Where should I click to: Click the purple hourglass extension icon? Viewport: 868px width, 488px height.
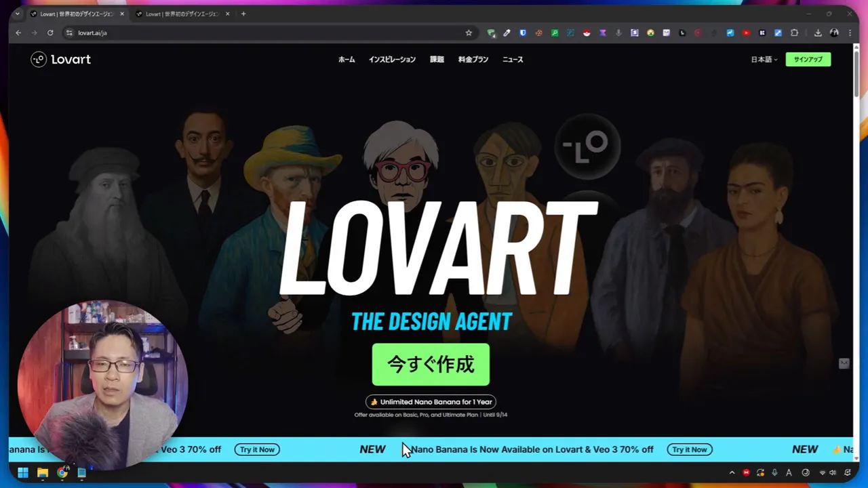tap(602, 33)
